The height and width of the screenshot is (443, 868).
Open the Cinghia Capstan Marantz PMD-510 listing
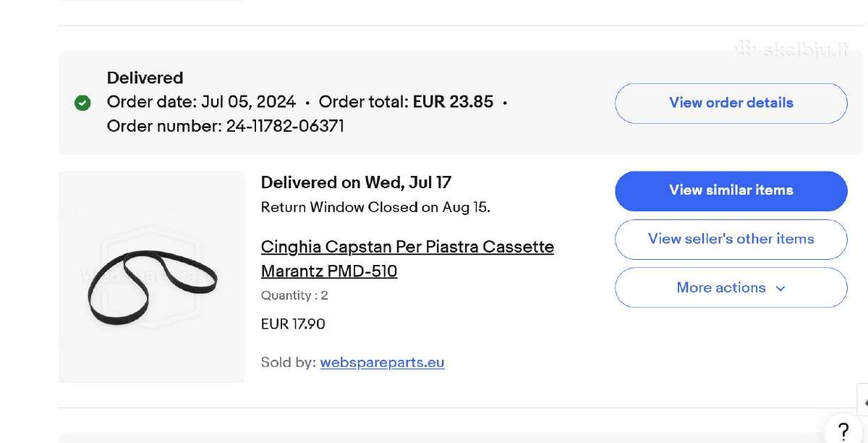click(x=407, y=259)
